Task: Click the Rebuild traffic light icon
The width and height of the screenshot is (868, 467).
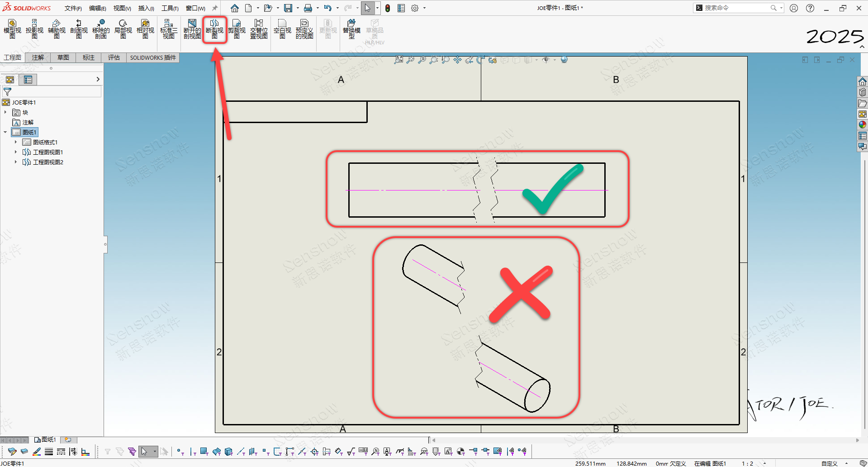Action: [x=388, y=8]
